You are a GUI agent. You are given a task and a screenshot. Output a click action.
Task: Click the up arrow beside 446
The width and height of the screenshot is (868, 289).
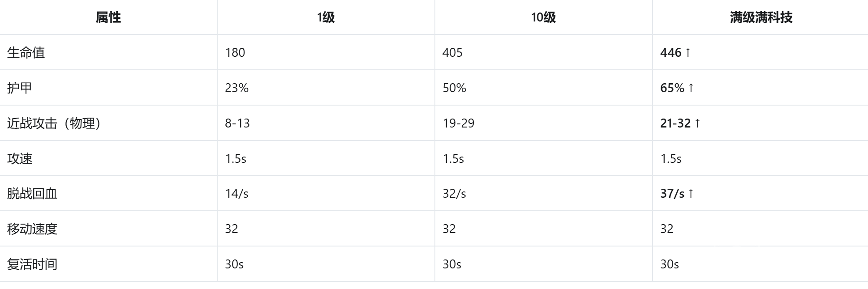pos(688,53)
